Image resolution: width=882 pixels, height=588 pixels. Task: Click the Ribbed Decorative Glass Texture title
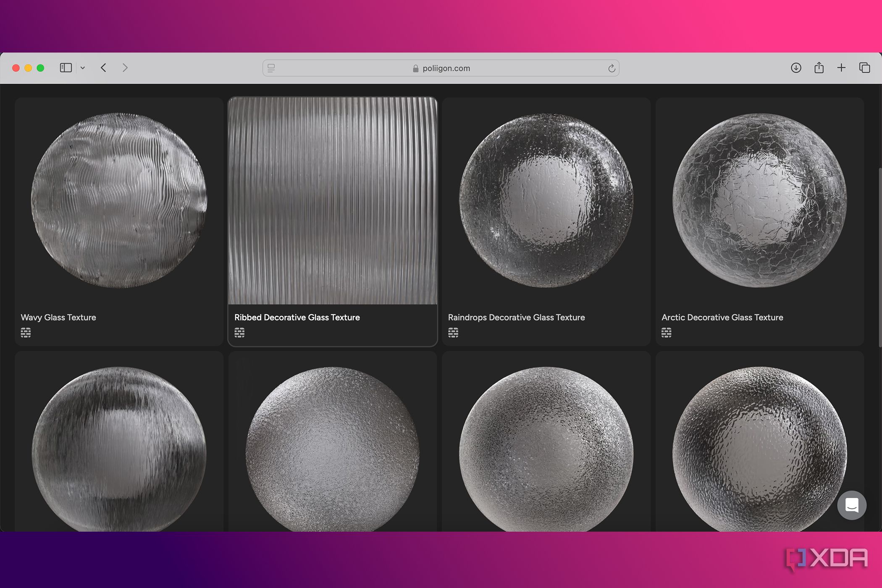coord(297,318)
